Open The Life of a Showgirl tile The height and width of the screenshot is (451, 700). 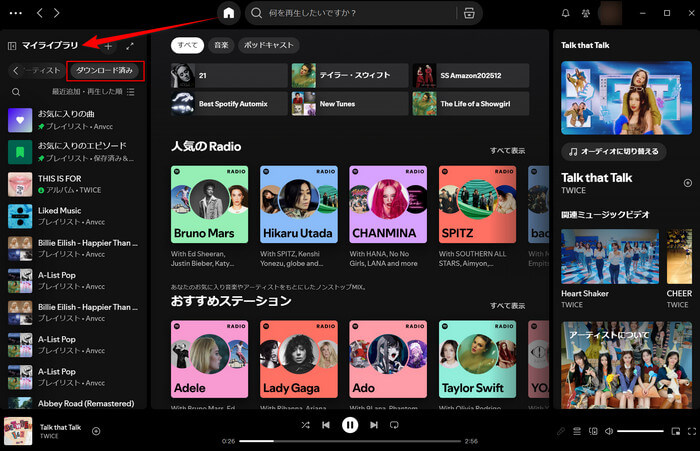point(471,104)
